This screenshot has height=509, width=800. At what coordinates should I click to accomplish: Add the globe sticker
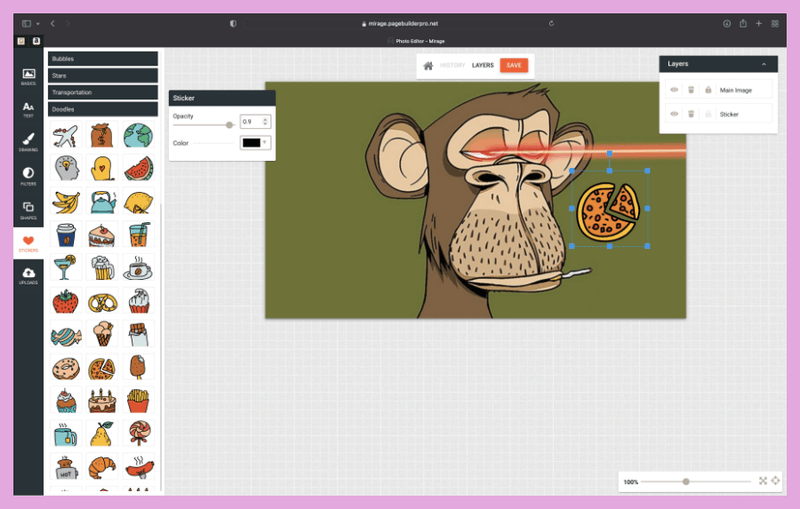pyautogui.click(x=138, y=136)
